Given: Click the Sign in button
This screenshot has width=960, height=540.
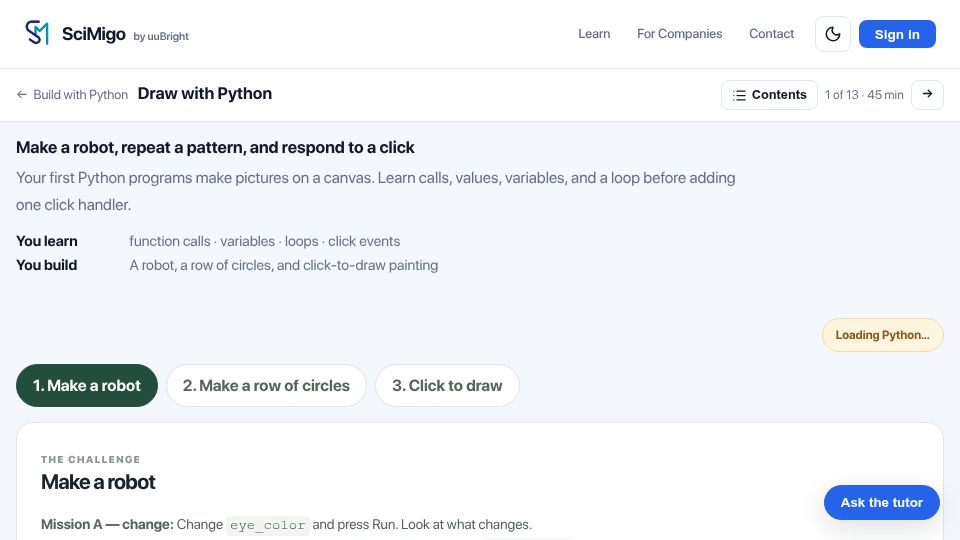Looking at the screenshot, I should 897,34.
